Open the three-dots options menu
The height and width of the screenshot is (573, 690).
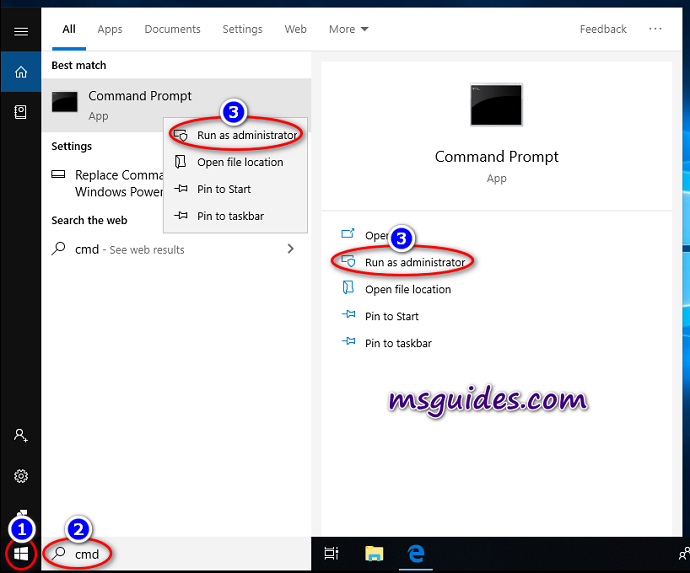pyautogui.click(x=655, y=29)
